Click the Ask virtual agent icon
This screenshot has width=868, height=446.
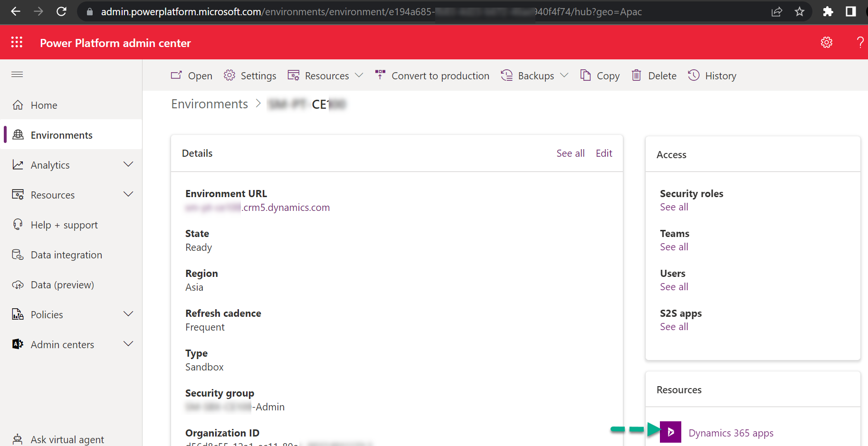[18, 439]
